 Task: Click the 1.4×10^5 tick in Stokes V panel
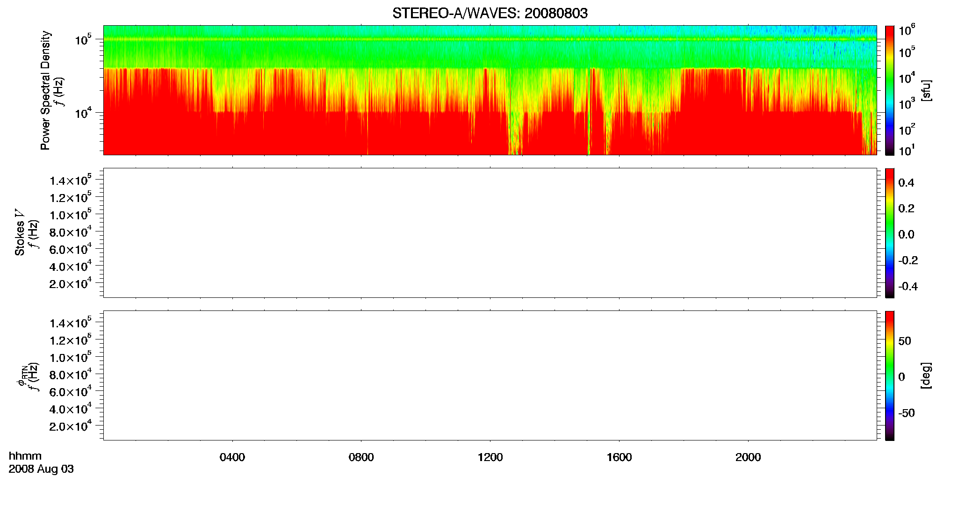point(70,180)
